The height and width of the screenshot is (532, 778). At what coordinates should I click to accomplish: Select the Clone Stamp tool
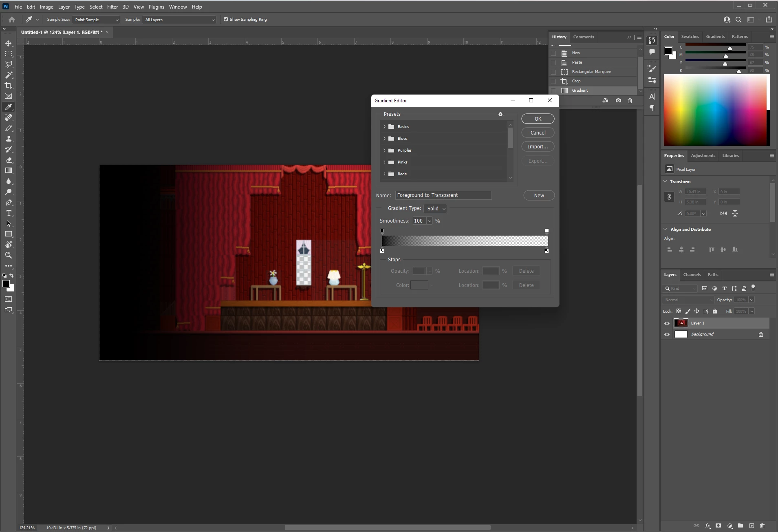(x=9, y=139)
